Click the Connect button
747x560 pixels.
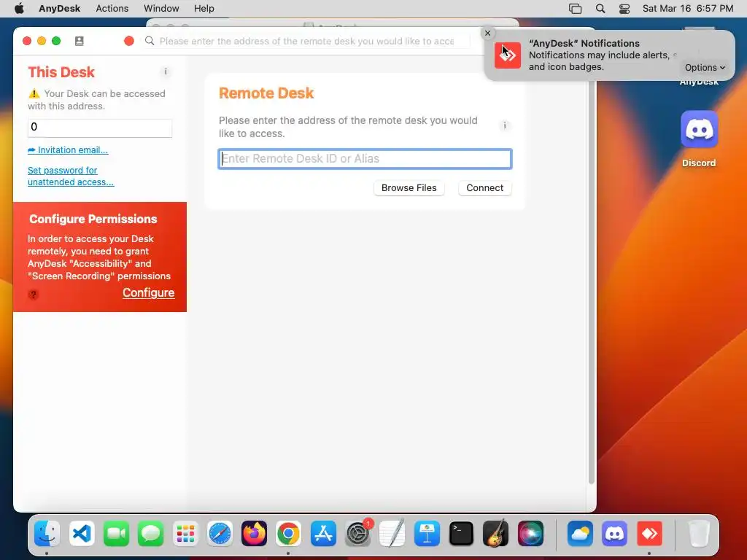point(484,187)
